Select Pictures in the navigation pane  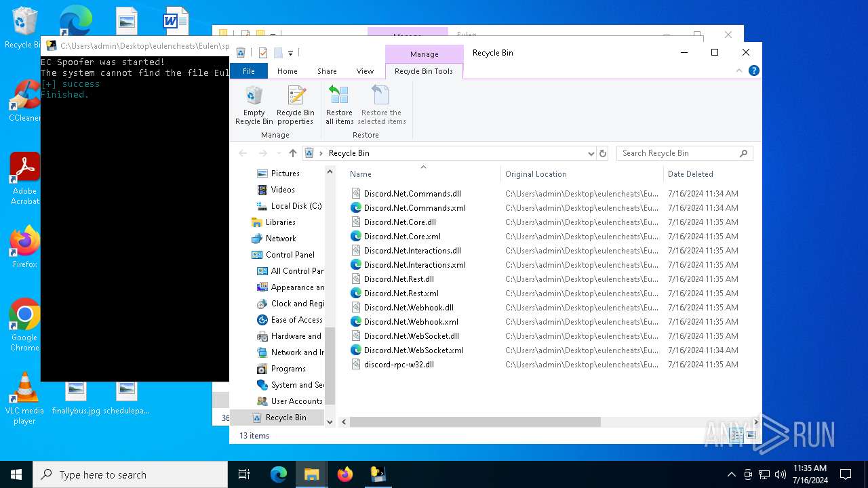click(x=285, y=174)
